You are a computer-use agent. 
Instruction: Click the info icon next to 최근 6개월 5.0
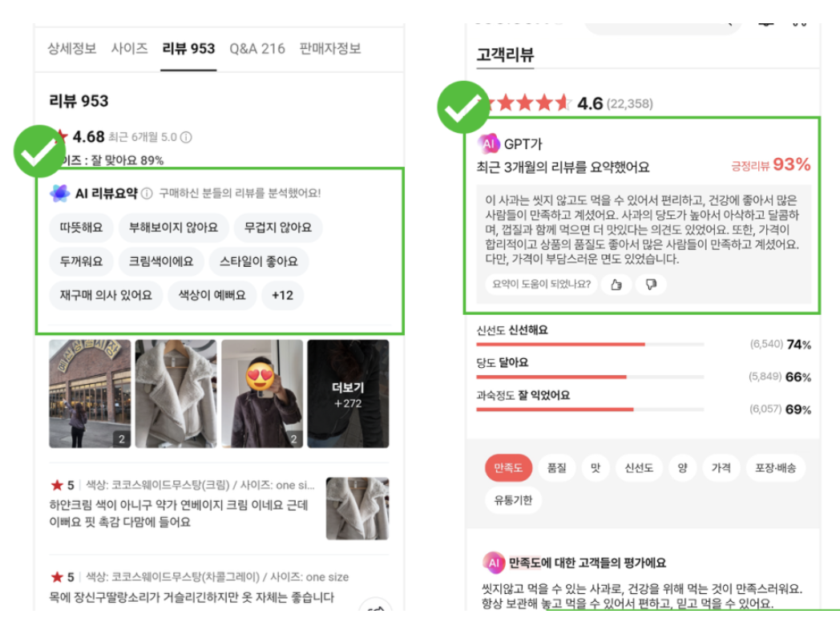coord(186,137)
